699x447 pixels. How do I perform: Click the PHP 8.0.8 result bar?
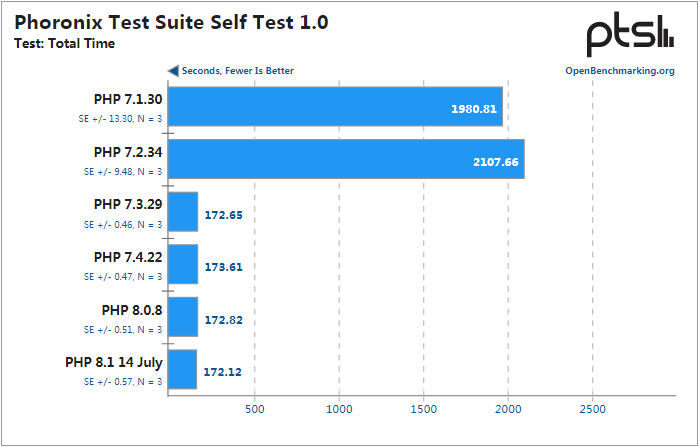183,317
